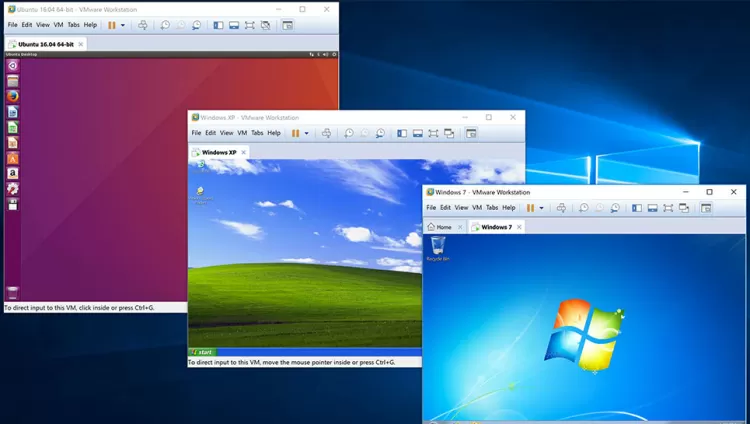
Task: Open LibreOffice Writer in Ubuntu launcher
Action: (13, 112)
